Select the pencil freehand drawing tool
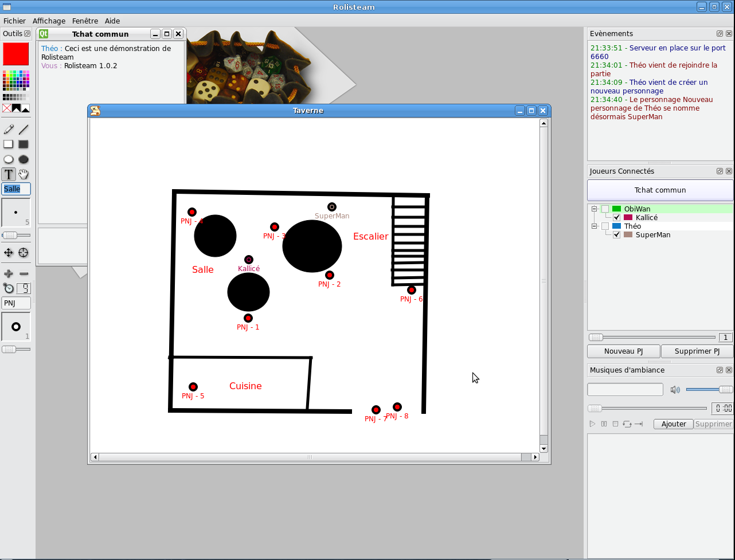This screenshot has width=735, height=560. pyautogui.click(x=9, y=130)
